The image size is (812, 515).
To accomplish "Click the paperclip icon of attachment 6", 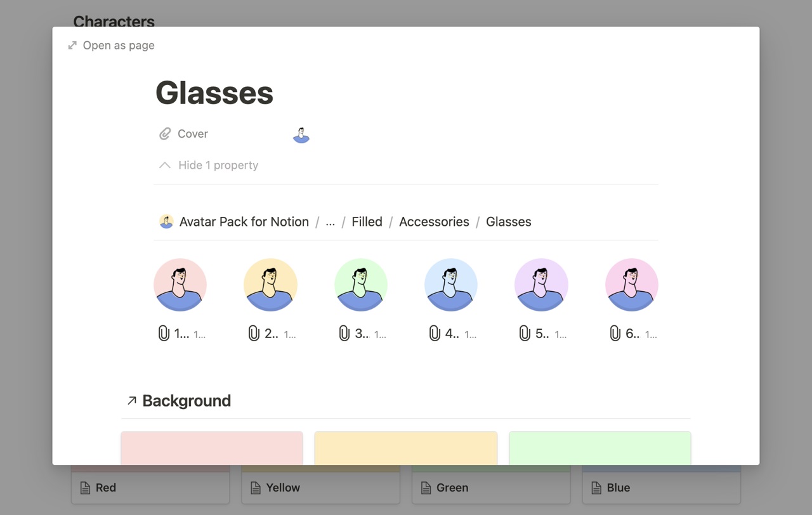I will 615,333.
